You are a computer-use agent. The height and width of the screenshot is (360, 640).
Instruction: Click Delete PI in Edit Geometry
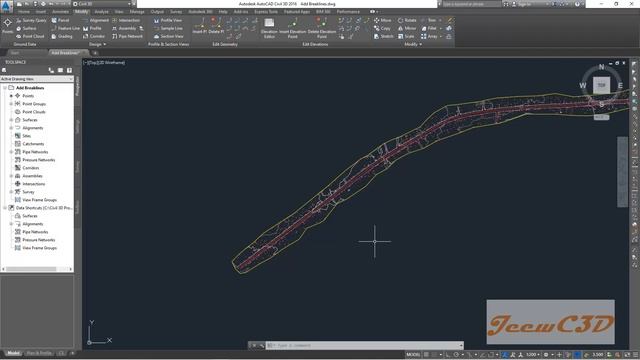click(216, 26)
